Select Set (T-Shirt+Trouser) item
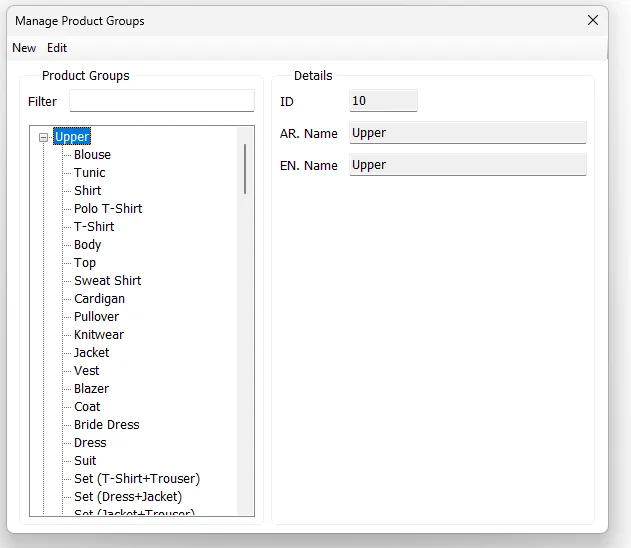 point(137,479)
